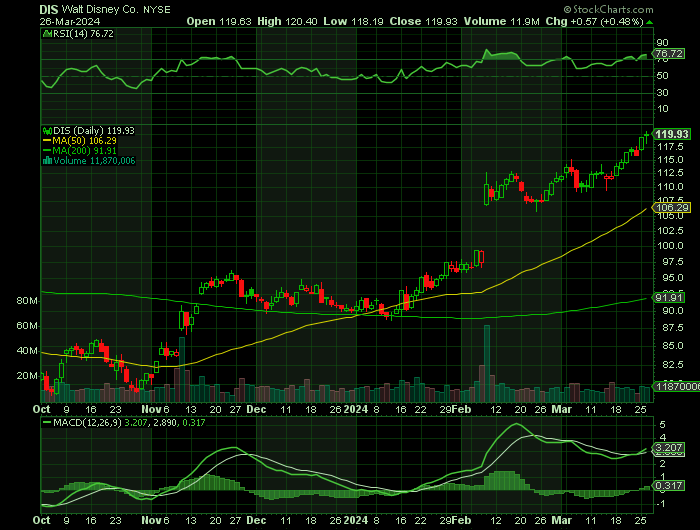This screenshot has width=700, height=530.
Task: Click the 87.5 price axis label
Action: pyautogui.click(x=673, y=328)
